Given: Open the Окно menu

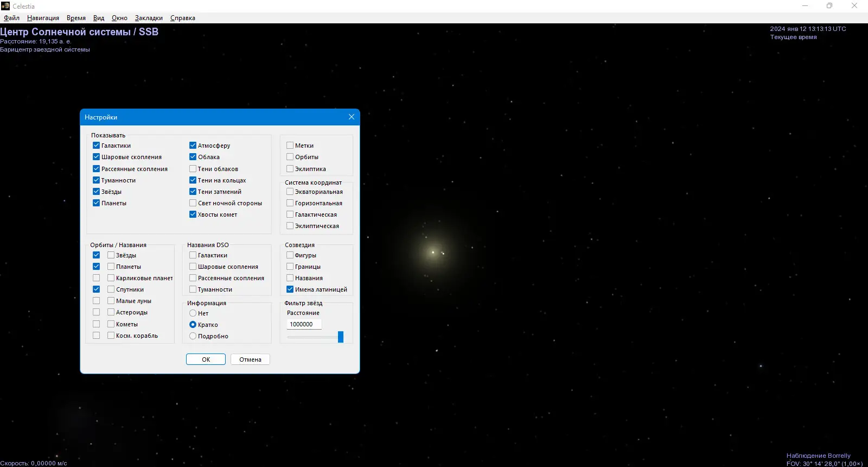Looking at the screenshot, I should [119, 18].
